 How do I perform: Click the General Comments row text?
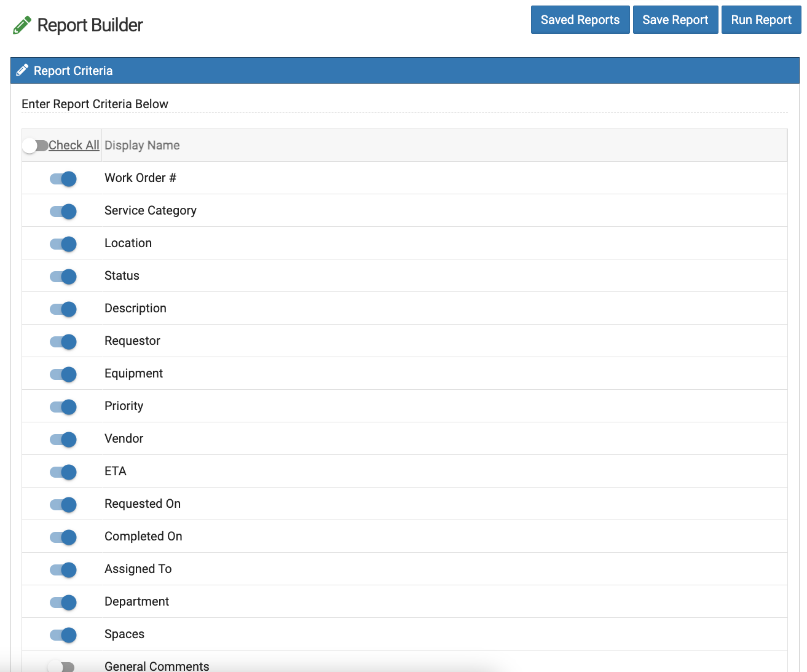coord(157,666)
